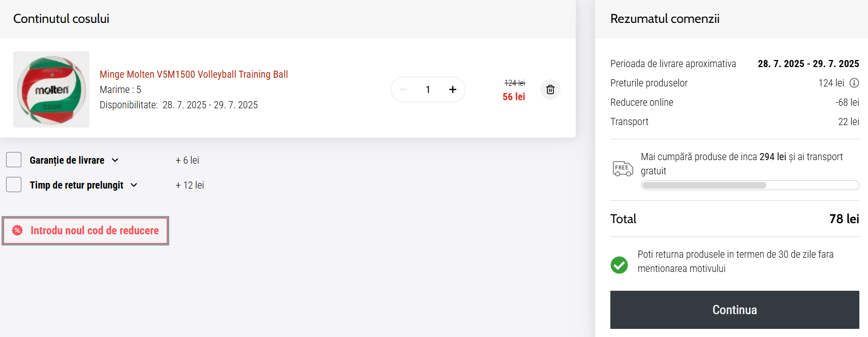Screen dimensions: 868x337
Task: Click the free transport progress bar
Action: pos(750,186)
